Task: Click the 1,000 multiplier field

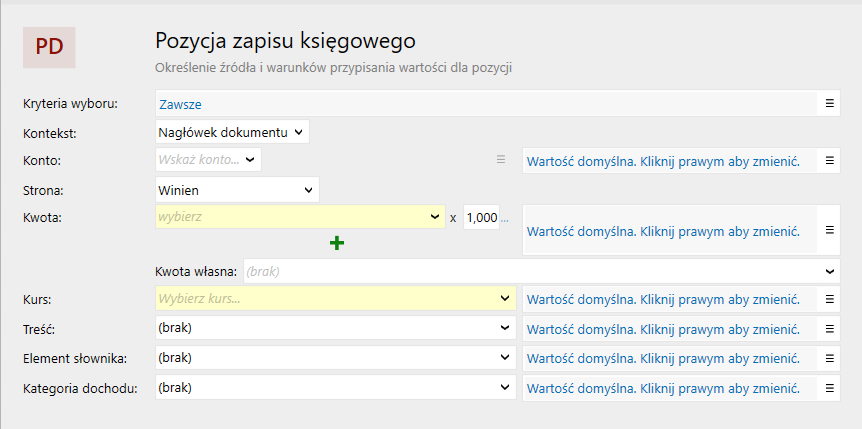Action: point(481,217)
